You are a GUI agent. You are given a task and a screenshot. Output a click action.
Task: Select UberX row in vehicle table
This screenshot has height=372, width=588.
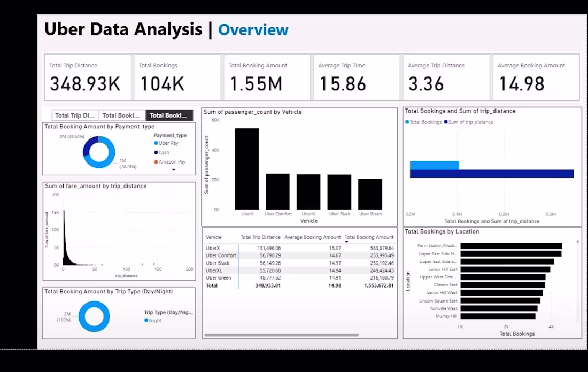[x=300, y=248]
